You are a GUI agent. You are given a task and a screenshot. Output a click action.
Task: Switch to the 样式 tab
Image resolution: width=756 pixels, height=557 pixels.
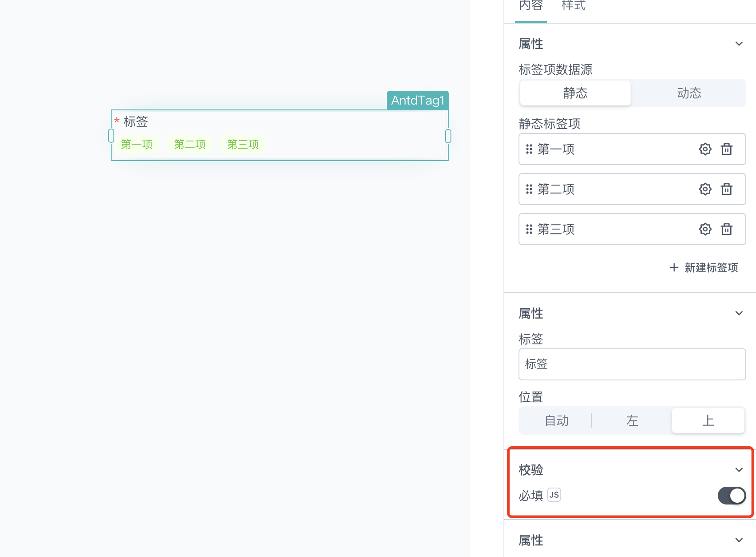[x=574, y=6]
